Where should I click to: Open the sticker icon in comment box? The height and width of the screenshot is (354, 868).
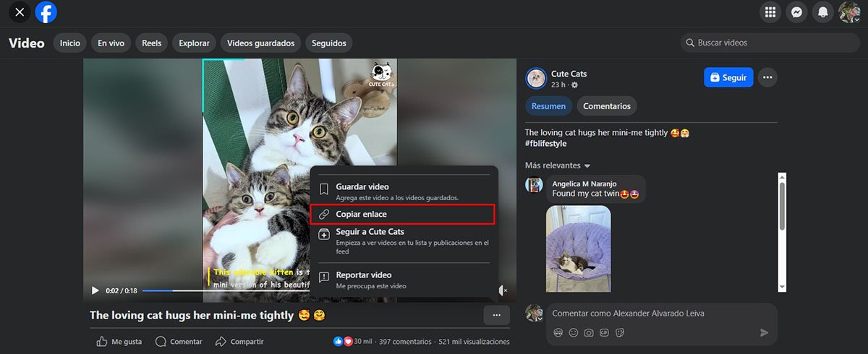[x=620, y=333]
